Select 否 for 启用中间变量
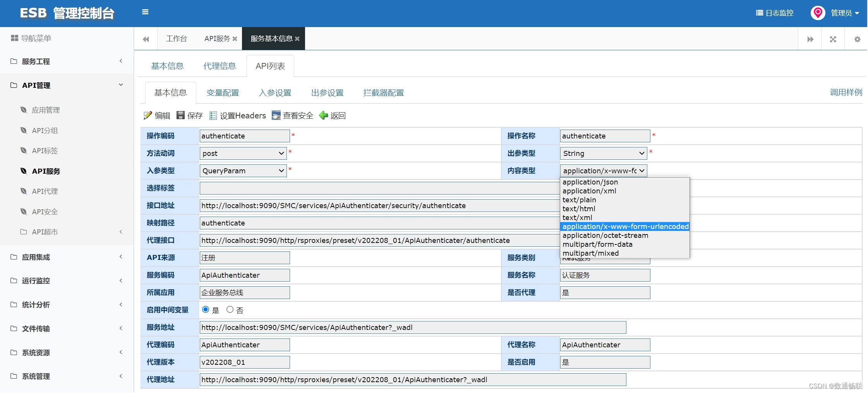The height and width of the screenshot is (393, 868). tap(230, 309)
